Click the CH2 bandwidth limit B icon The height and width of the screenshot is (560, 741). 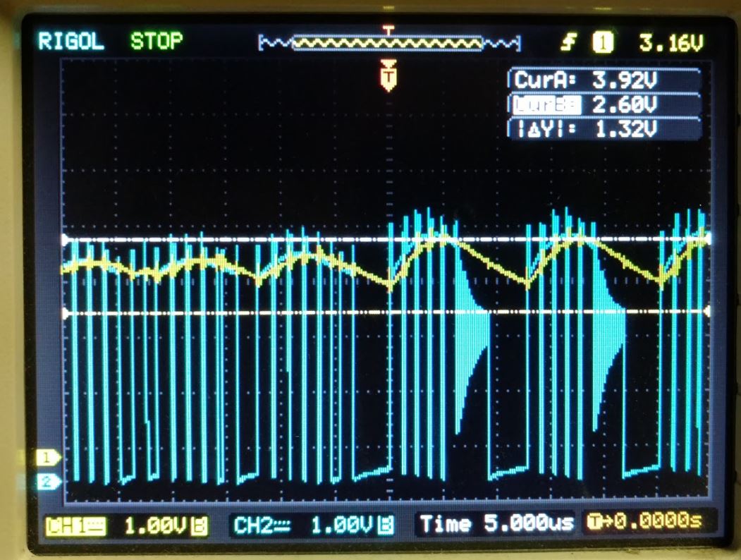pyautogui.click(x=386, y=525)
